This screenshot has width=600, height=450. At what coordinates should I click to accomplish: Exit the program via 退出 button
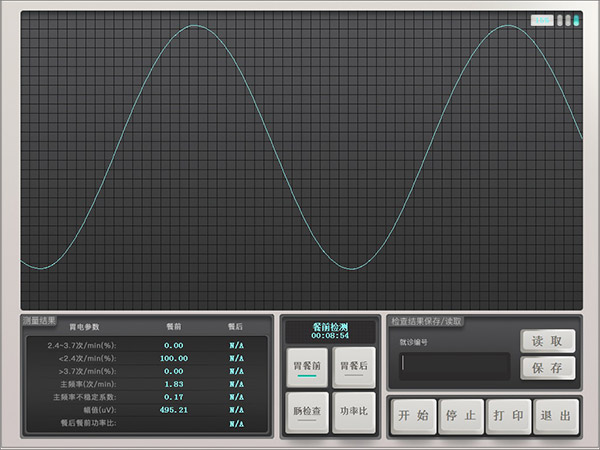tap(556, 416)
